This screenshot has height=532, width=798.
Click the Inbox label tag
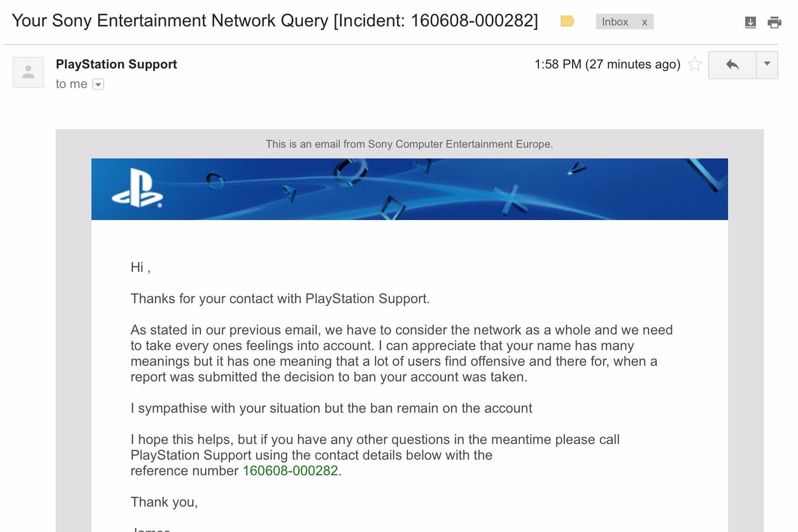pos(615,22)
